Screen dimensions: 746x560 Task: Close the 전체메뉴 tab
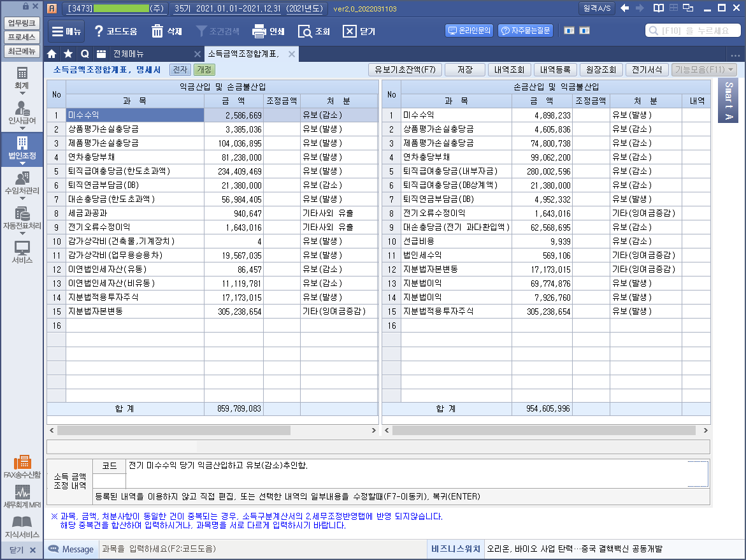click(x=197, y=54)
